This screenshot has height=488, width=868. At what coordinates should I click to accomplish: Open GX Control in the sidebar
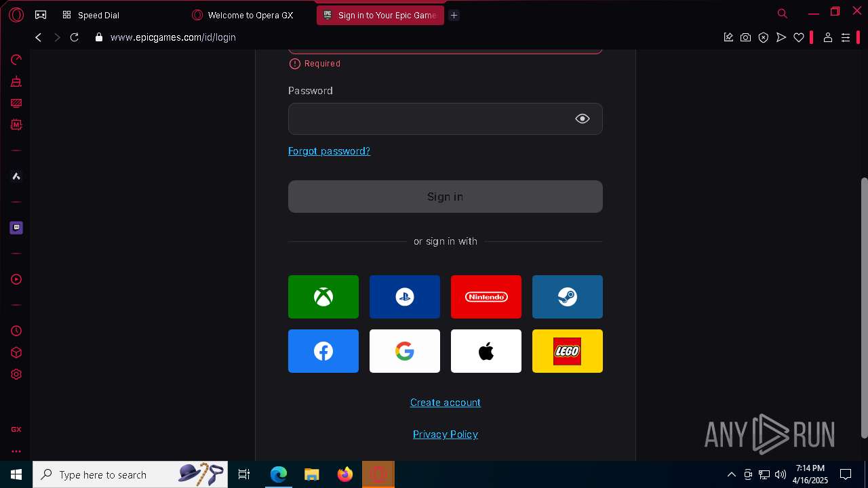(16, 60)
